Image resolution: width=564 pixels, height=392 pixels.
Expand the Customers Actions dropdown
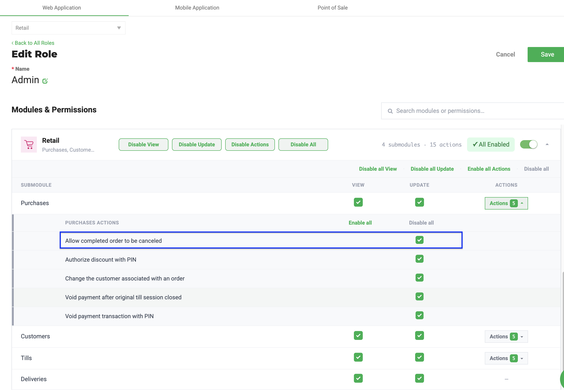tap(506, 337)
